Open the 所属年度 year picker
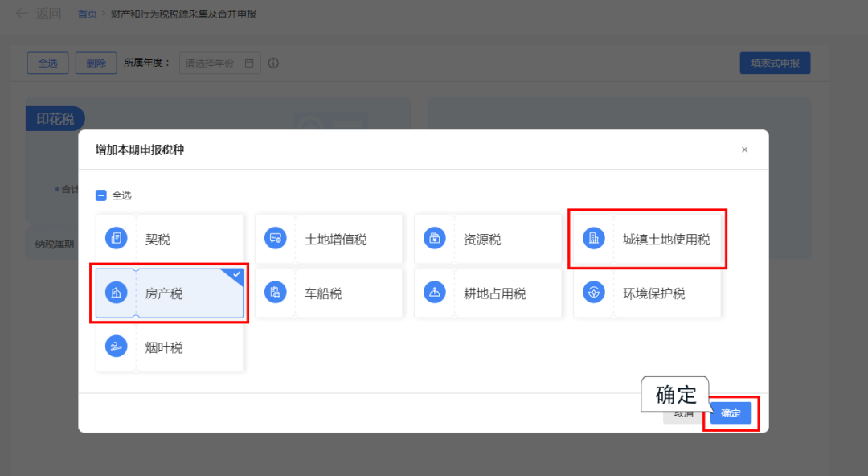 tap(219, 64)
